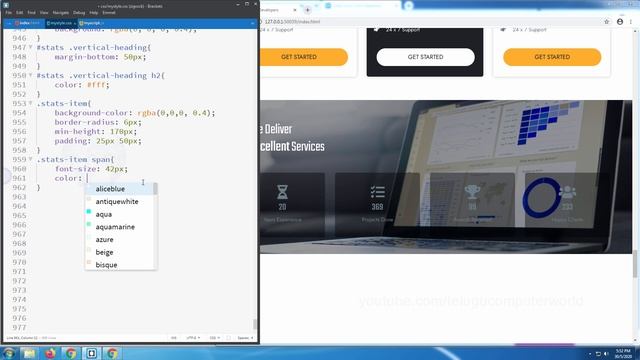The height and width of the screenshot is (360, 640).
Task: Choose beige from color suggestions
Action: (119, 252)
